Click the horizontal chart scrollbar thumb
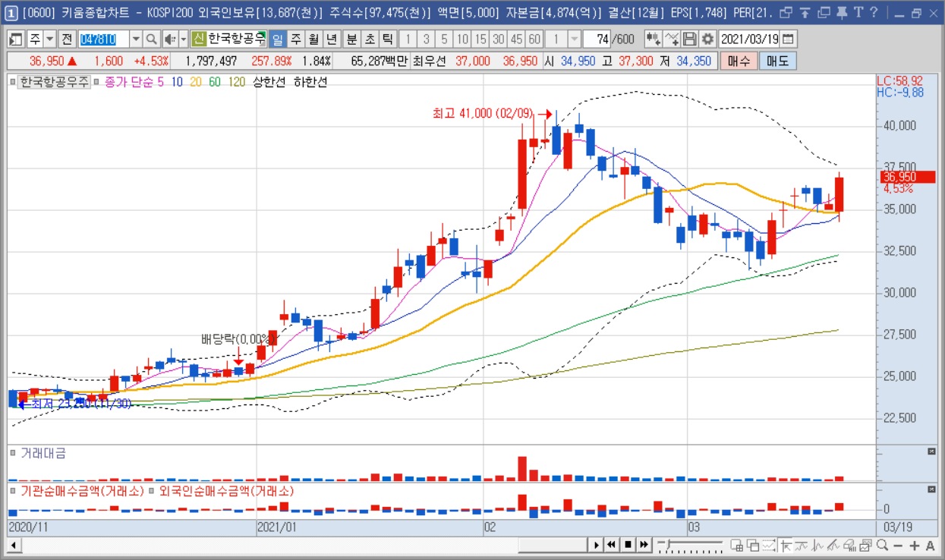 [553, 545]
